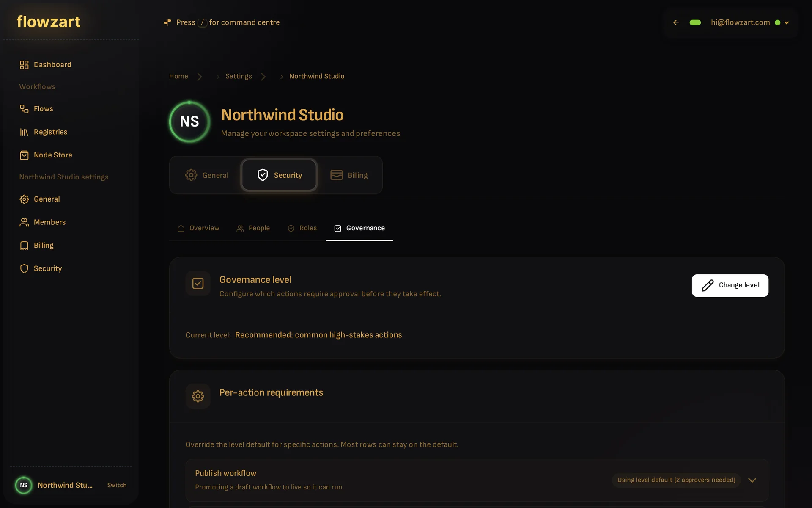This screenshot has width=812, height=508.
Task: Click the General gear icon in sidebar
Action: [x=24, y=199]
